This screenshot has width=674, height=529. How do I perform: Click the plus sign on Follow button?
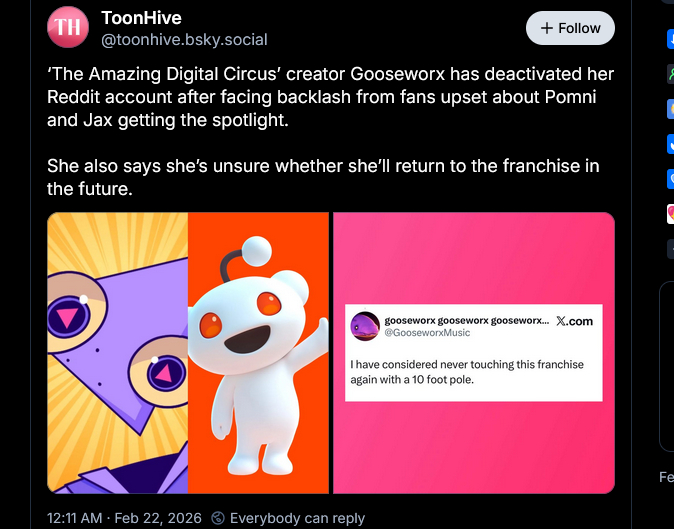click(x=547, y=28)
